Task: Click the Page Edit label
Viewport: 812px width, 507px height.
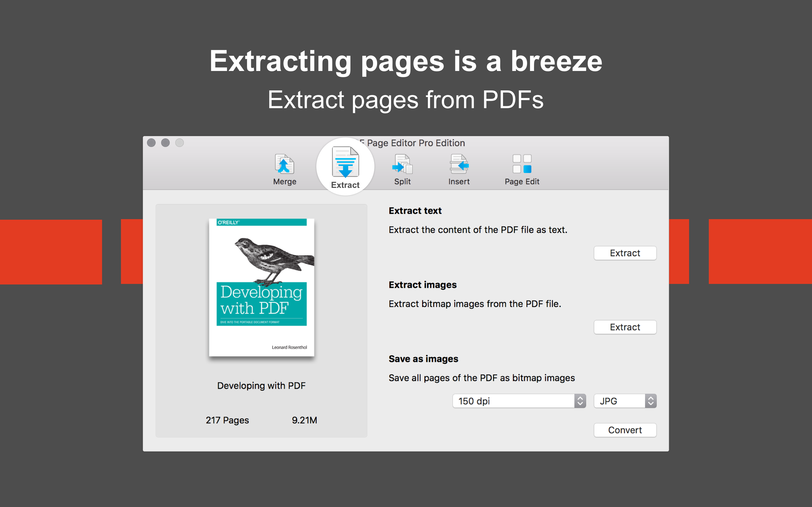Action: [522, 181]
